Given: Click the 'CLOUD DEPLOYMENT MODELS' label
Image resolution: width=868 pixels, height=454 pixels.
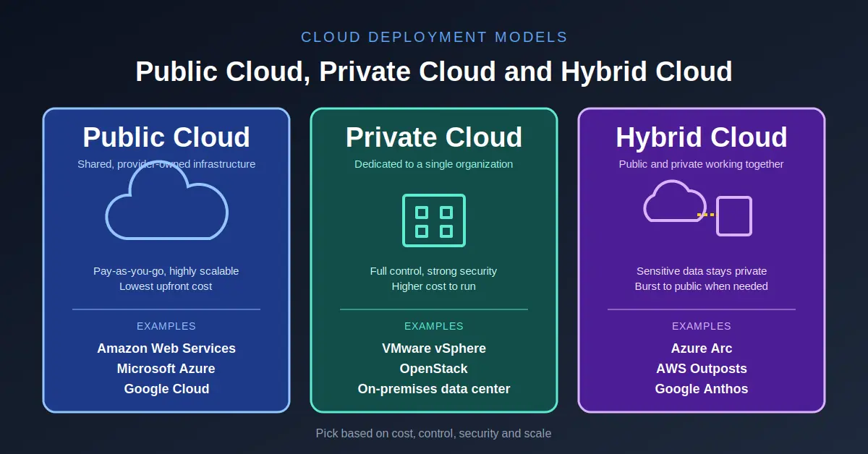Looking at the screenshot, I should 434,38.
